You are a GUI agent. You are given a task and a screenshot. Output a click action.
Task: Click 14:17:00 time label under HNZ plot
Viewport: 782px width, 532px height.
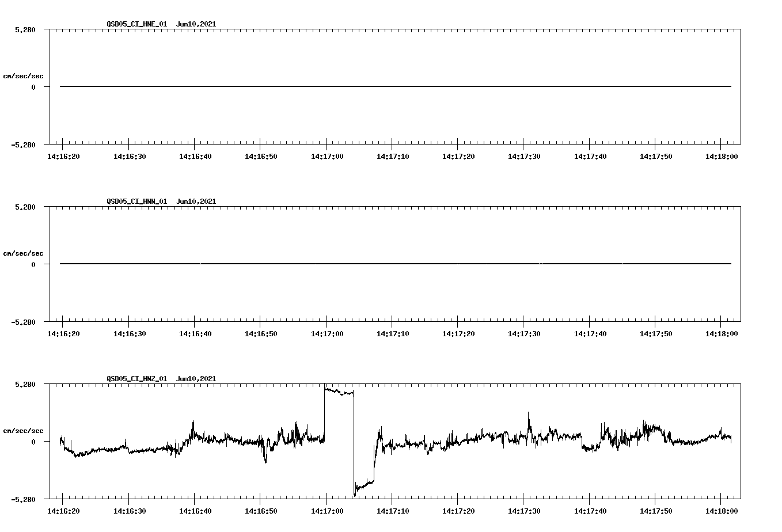tap(327, 511)
